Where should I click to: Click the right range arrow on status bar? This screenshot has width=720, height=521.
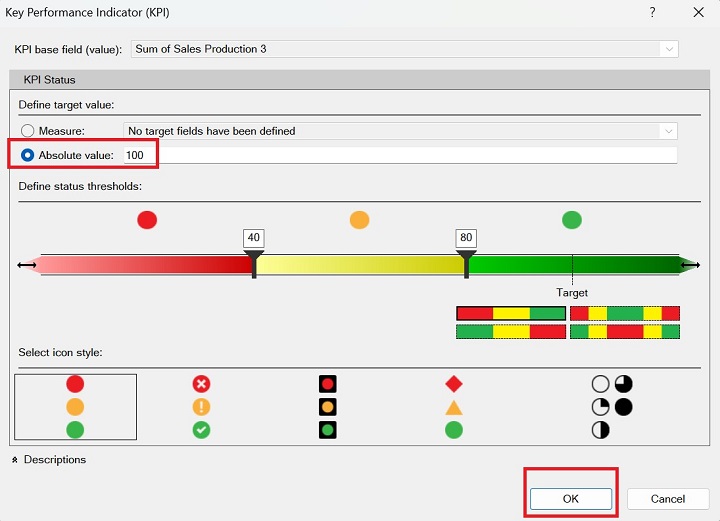click(x=690, y=265)
